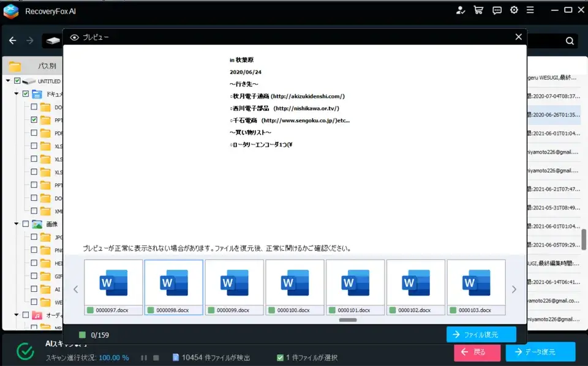Pause the scan with the pause icon
Image resolution: width=588 pixels, height=366 pixels.
tap(144, 358)
